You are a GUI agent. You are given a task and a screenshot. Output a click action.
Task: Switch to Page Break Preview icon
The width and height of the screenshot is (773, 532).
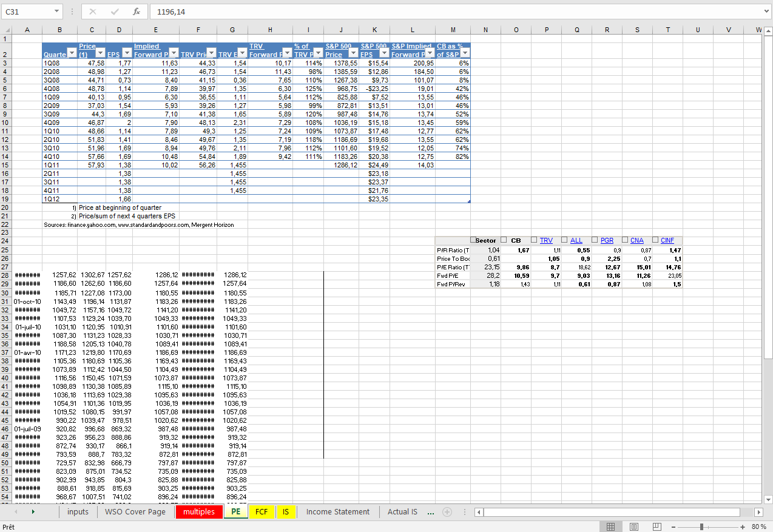(x=657, y=527)
